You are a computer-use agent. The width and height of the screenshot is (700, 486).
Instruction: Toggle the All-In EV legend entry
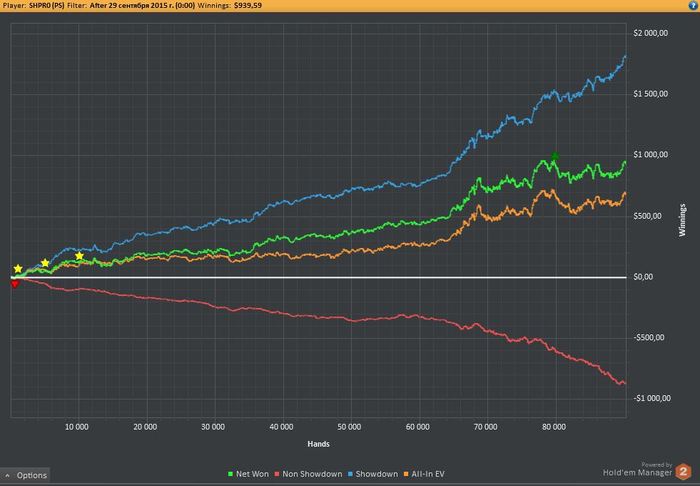(424, 474)
